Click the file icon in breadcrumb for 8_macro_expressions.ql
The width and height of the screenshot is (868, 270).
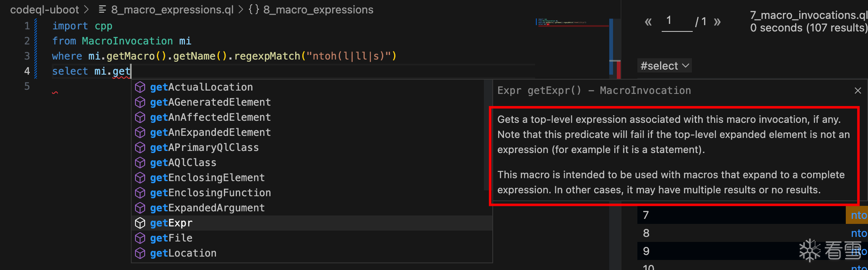tap(102, 10)
